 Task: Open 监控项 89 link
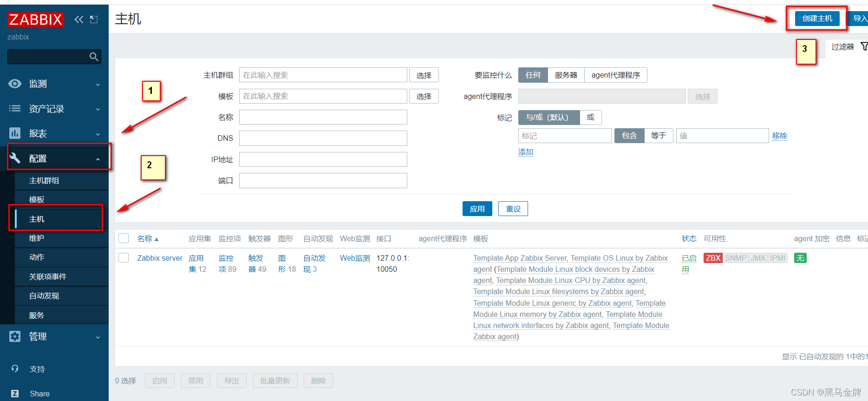pos(227,263)
